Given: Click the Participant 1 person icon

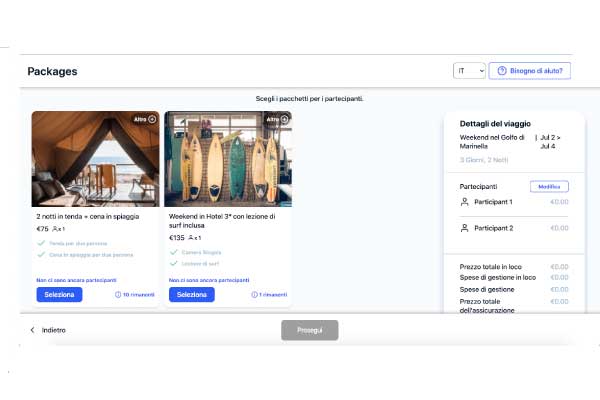Looking at the screenshot, I should [x=464, y=202].
